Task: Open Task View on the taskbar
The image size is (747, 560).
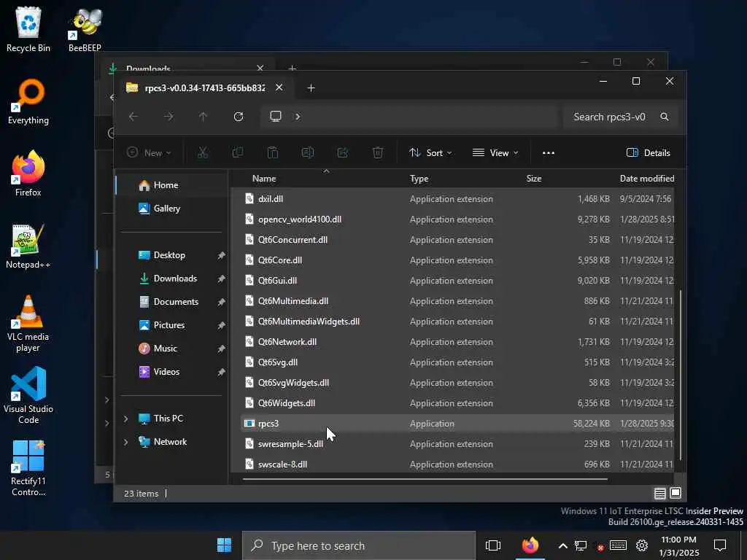Action: (x=493, y=545)
